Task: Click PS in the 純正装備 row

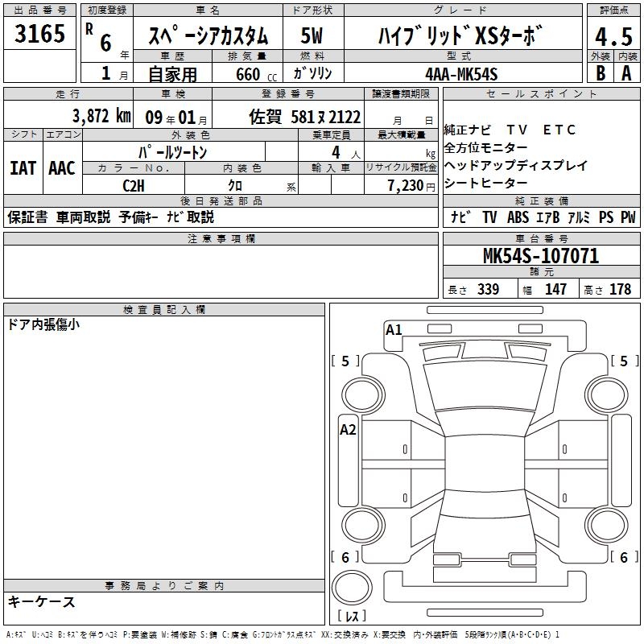Action: [x=606, y=217]
